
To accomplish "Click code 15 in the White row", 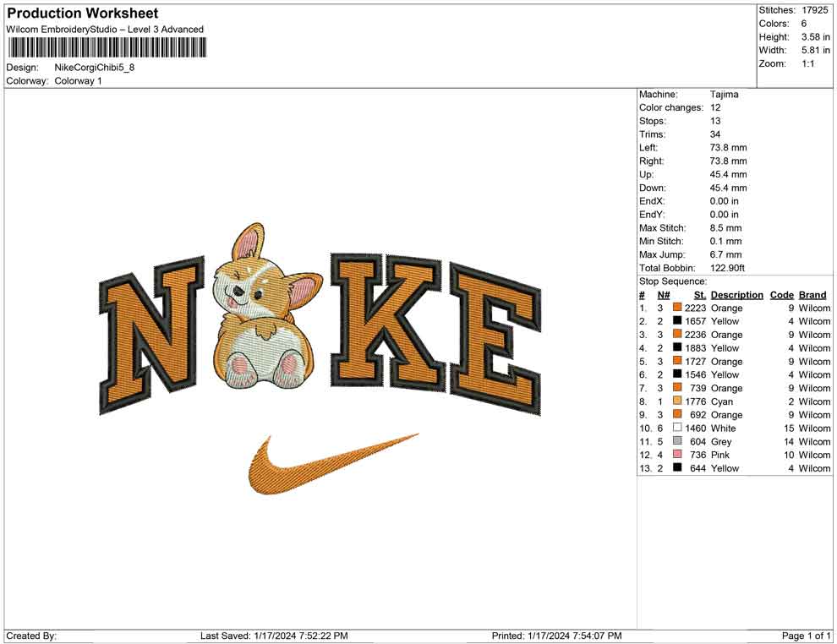I will [x=789, y=428].
